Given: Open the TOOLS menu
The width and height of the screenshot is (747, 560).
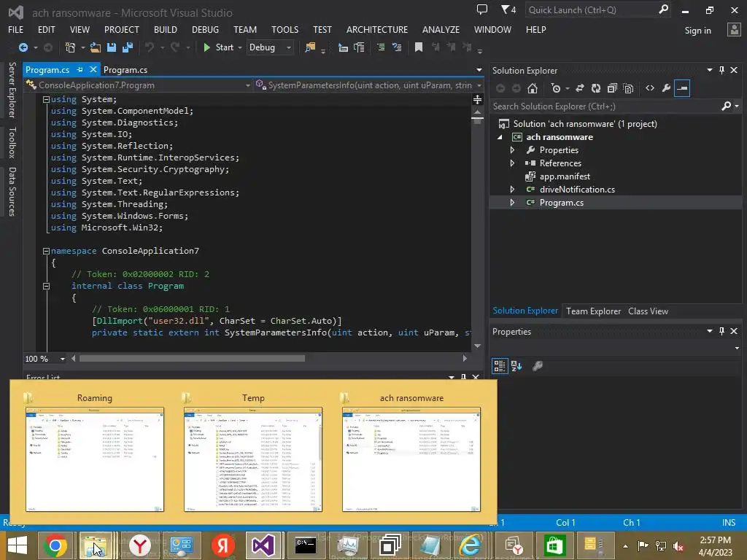Looking at the screenshot, I should click(x=285, y=29).
